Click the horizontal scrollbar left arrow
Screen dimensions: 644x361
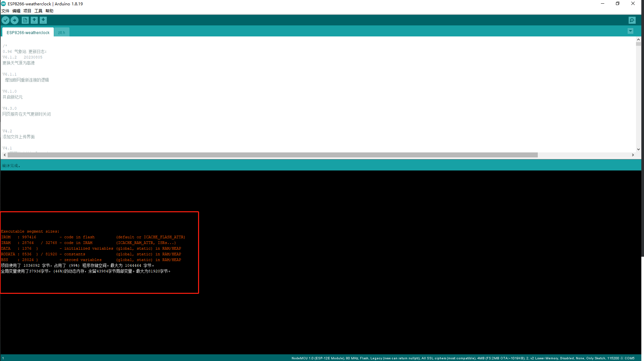click(5, 155)
